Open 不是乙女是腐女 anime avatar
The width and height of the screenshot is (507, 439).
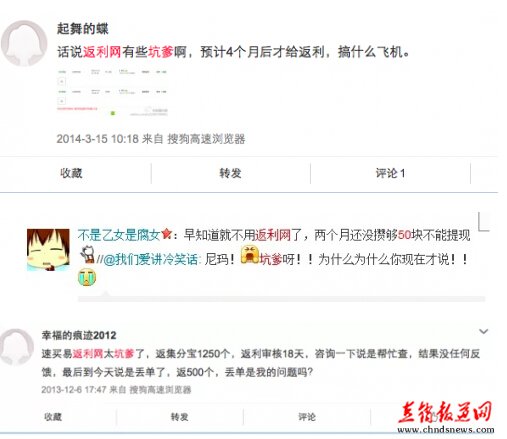(48, 249)
